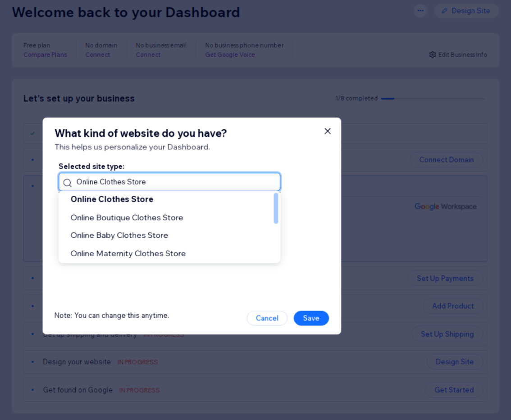Click the Get Started button for Google
The width and height of the screenshot is (511, 420).
tap(454, 390)
